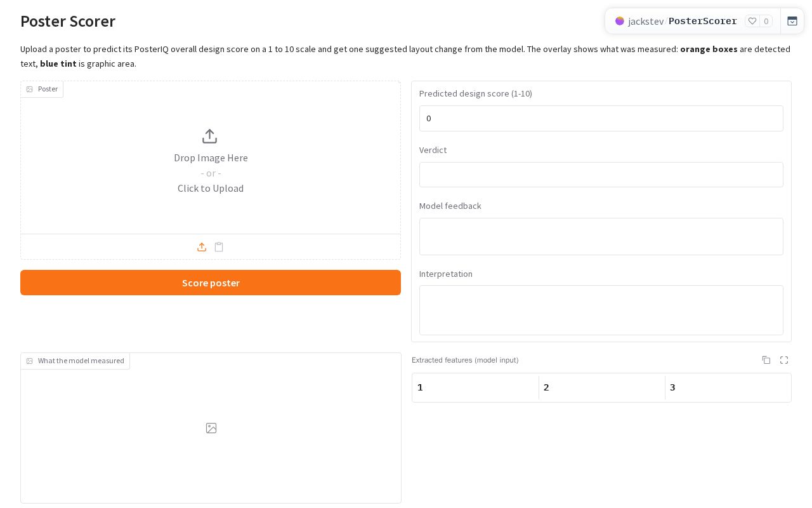Like the PosterScorer space with the heart
812x508 pixels.
pyautogui.click(x=752, y=21)
